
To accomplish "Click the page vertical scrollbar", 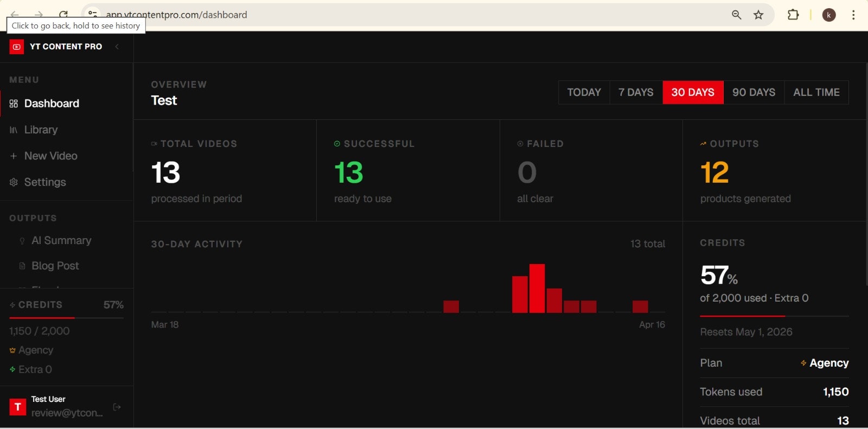I will (x=866, y=174).
